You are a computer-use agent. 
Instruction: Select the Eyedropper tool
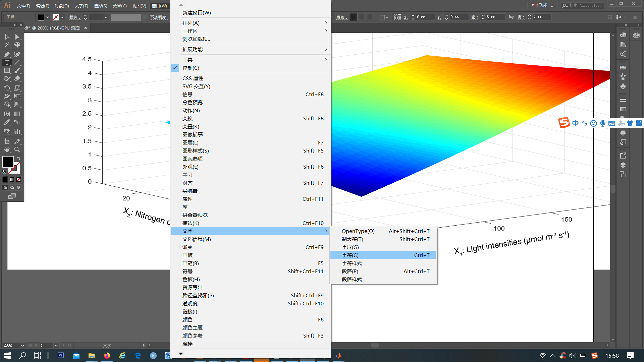click(7, 122)
